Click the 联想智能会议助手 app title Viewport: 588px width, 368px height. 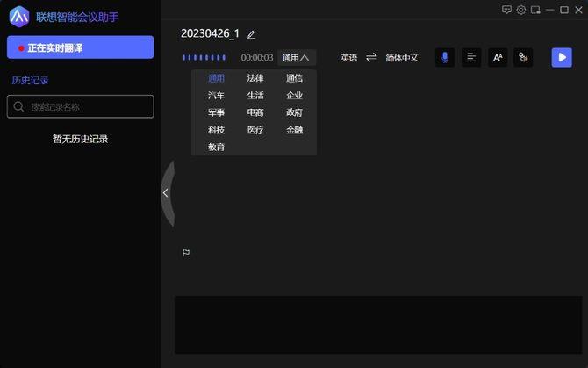pos(77,18)
